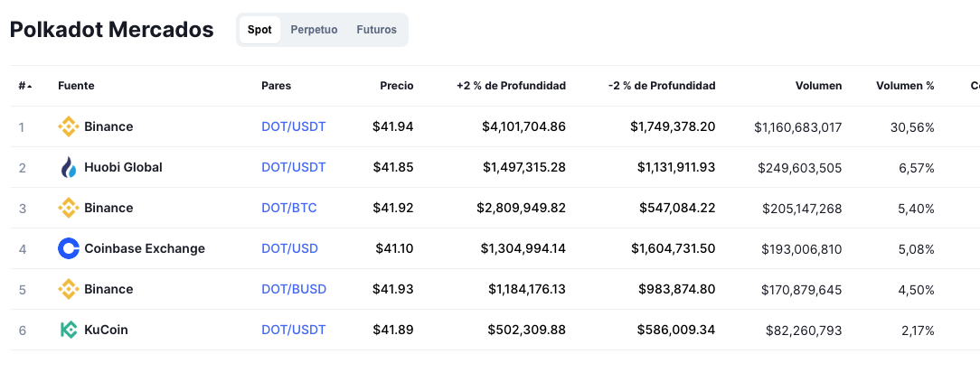Click the Huobi Global flame logo
980x382 pixels.
pos(68,167)
